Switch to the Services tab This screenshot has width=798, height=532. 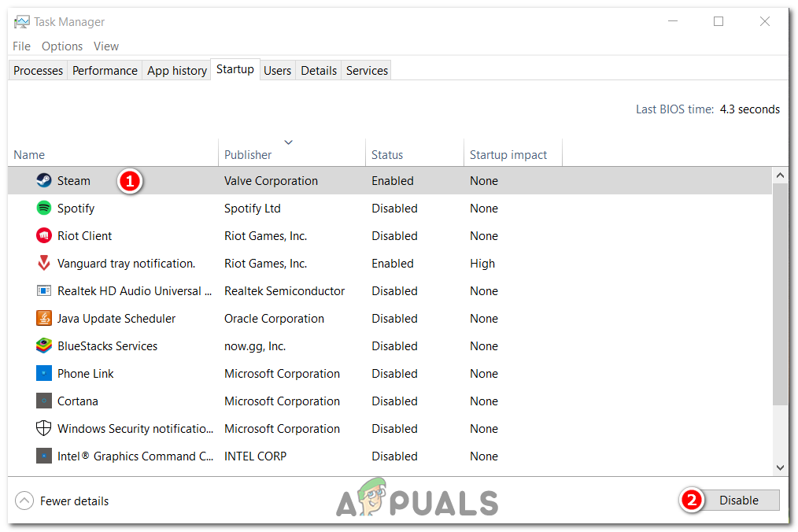coord(365,70)
